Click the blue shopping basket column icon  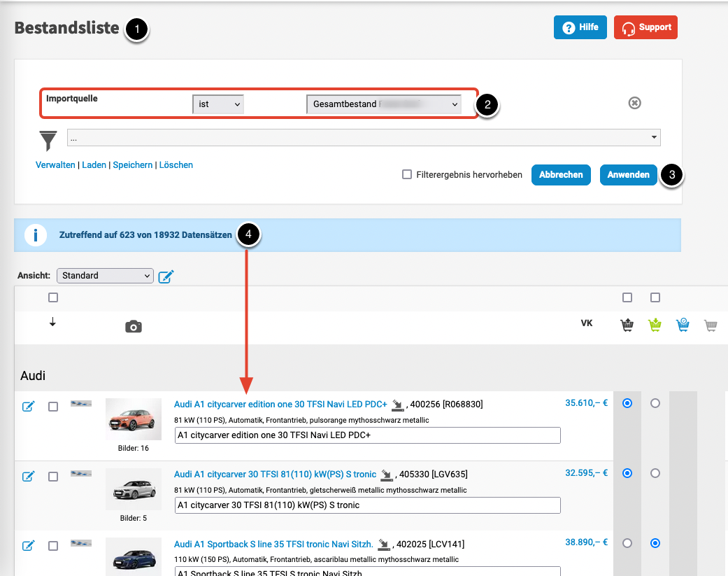click(x=683, y=325)
